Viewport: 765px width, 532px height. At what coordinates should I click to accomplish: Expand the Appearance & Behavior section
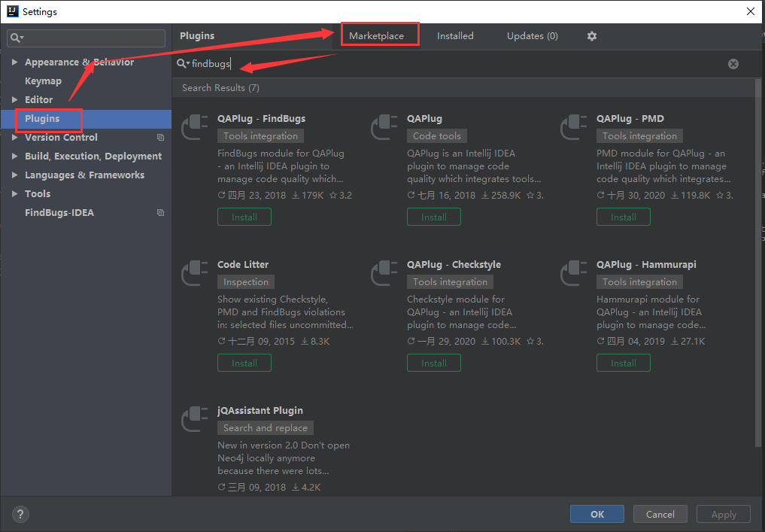(14, 62)
